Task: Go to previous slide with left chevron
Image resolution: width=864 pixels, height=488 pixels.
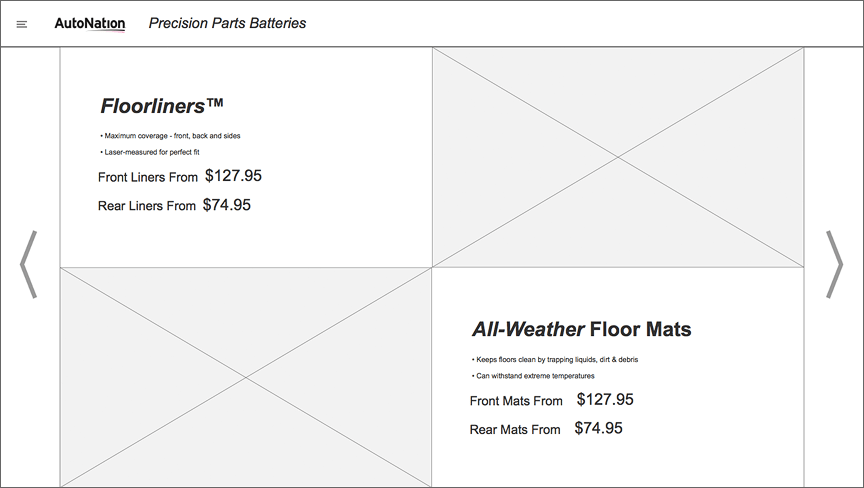Action: 28,264
